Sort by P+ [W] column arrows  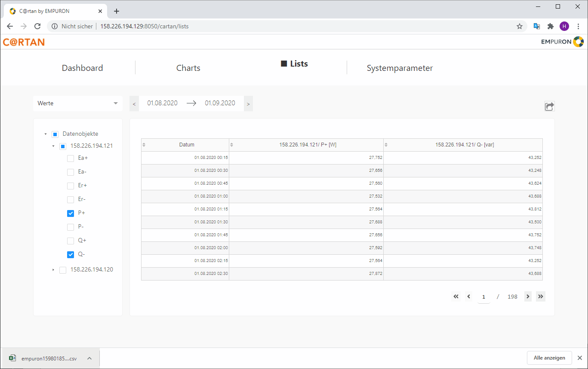tap(231, 145)
